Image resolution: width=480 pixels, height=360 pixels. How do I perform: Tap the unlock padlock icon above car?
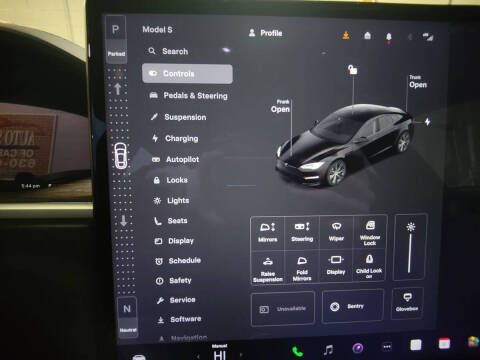(x=353, y=70)
